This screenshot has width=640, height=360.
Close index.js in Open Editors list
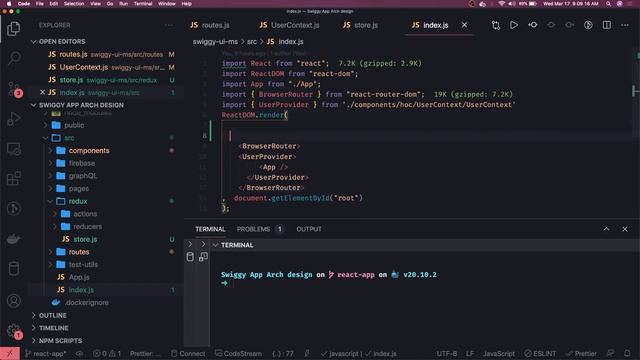point(42,92)
